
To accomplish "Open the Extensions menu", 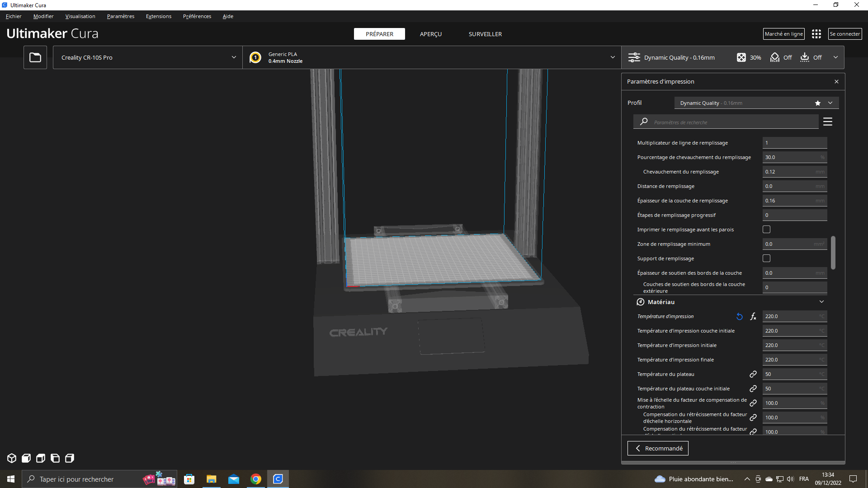I will pyautogui.click(x=159, y=16).
